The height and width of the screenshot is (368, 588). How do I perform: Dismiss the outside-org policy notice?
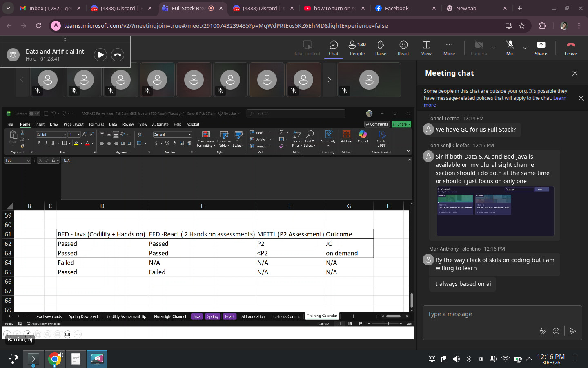(581, 98)
